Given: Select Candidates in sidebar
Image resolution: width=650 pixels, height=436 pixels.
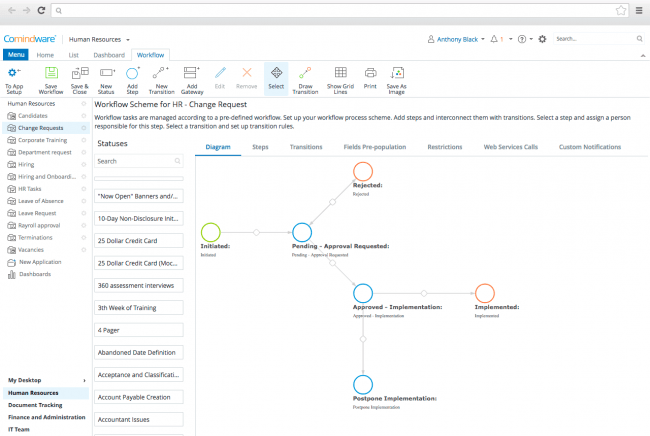Looking at the screenshot, I should [x=33, y=116].
